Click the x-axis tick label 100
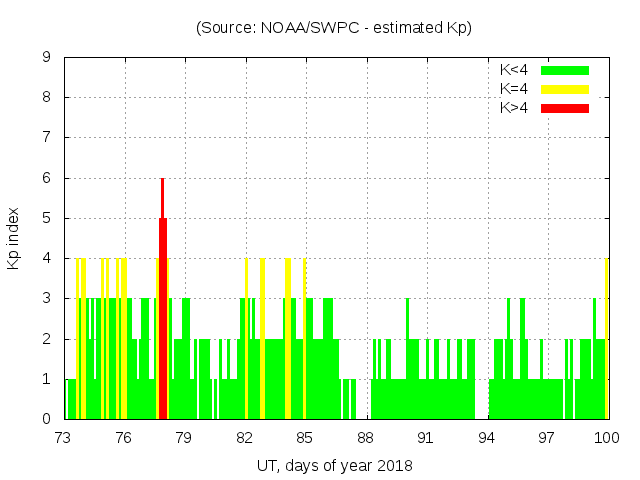Image resolution: width=640 pixels, height=480 pixels. pos(607,438)
